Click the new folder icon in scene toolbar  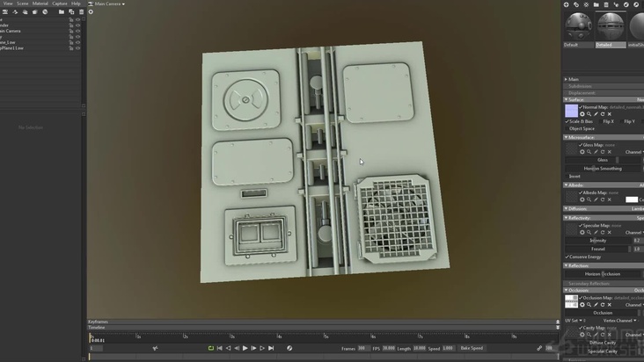coord(62,12)
